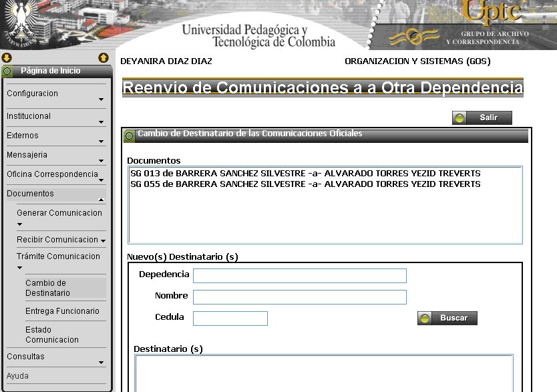Expand the Consultas dropdown arrow
The height and width of the screenshot is (392, 557).
point(102,363)
